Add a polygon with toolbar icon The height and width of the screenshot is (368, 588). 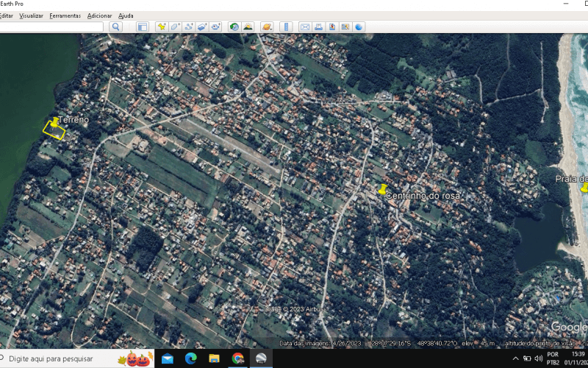pos(175,26)
